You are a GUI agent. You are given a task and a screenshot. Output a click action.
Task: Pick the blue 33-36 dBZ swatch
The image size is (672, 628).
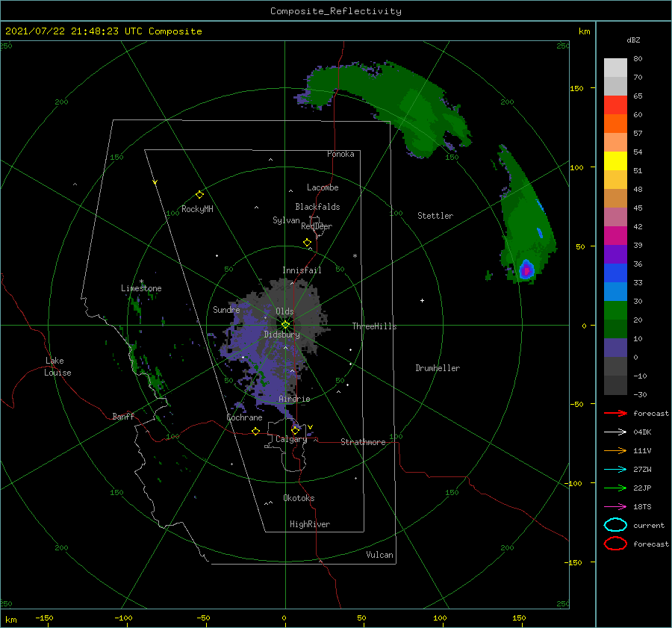click(615, 273)
